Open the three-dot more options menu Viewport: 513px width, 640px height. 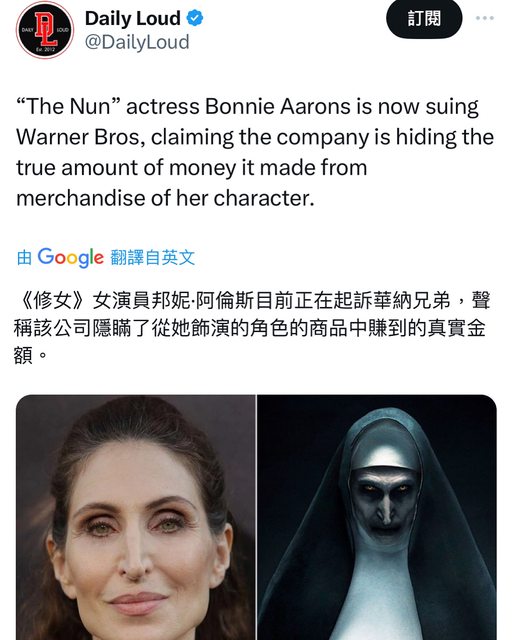point(485,18)
